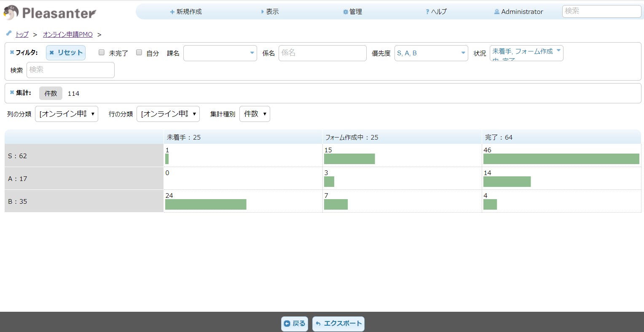Click the S : 62 row header

click(84, 156)
